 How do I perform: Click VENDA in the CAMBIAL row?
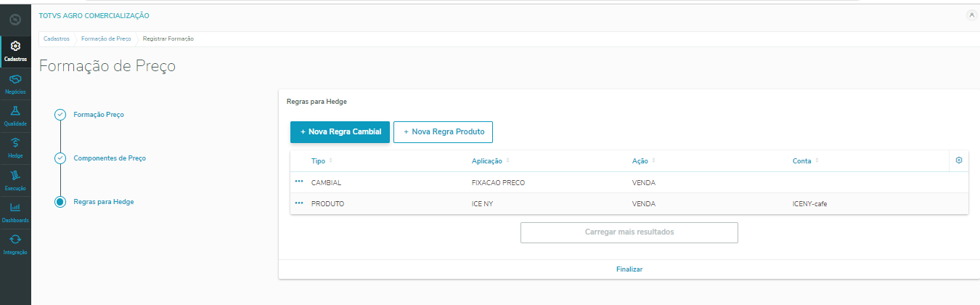[x=643, y=182]
